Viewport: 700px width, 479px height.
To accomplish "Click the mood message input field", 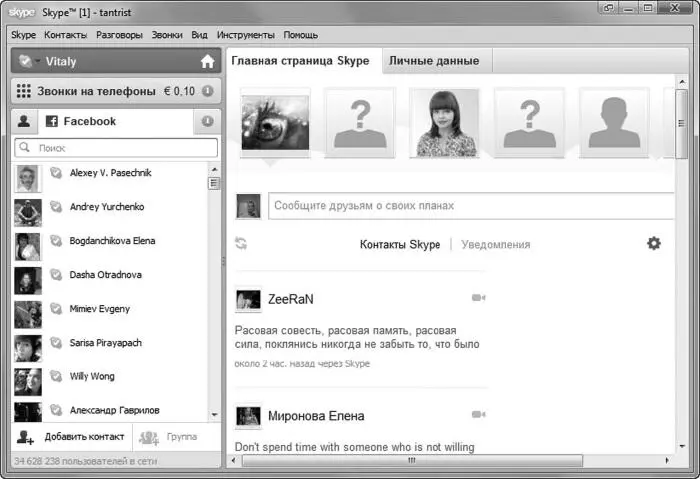I will tap(471, 206).
